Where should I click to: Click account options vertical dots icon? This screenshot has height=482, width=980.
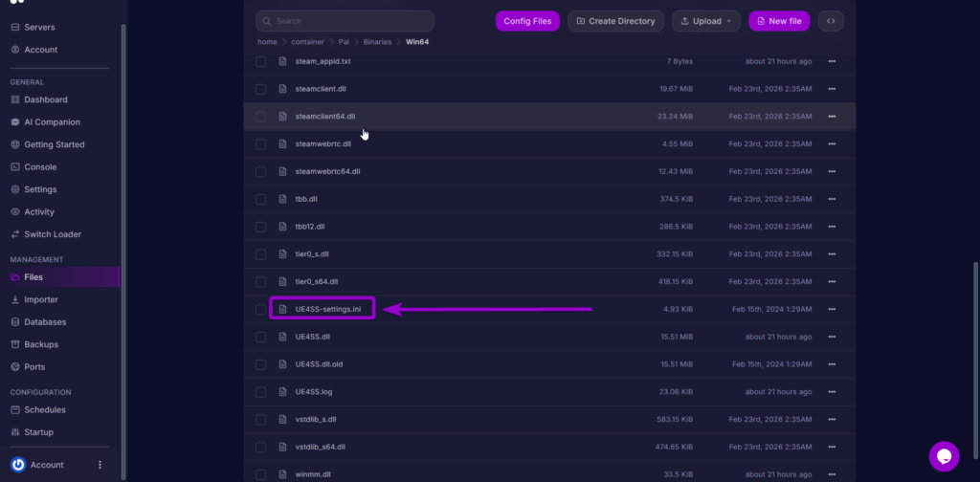point(100,465)
